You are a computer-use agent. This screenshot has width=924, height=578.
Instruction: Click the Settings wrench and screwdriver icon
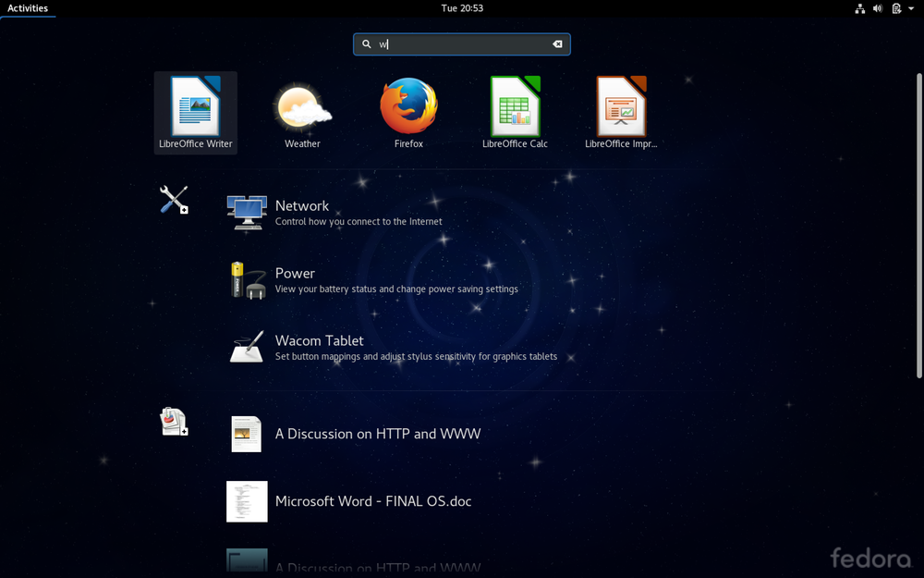pos(174,199)
